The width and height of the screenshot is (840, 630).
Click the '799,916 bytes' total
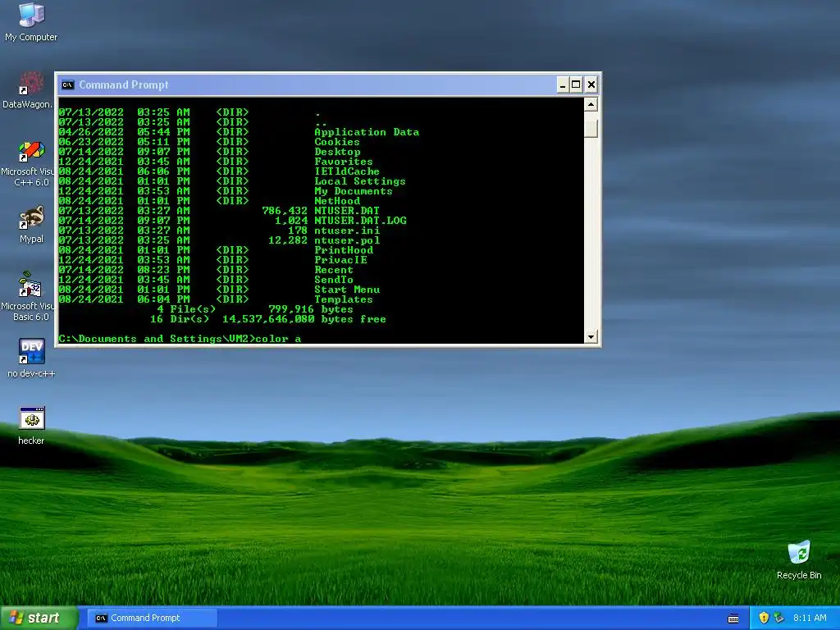[x=311, y=309]
